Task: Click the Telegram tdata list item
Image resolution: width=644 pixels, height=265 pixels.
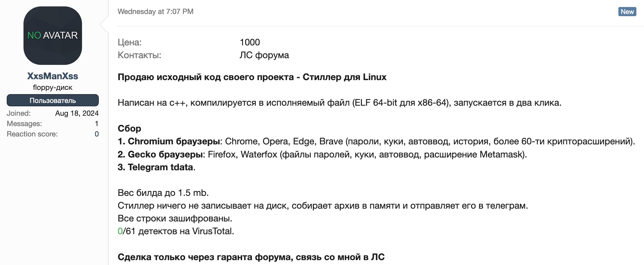Action: 156,167
